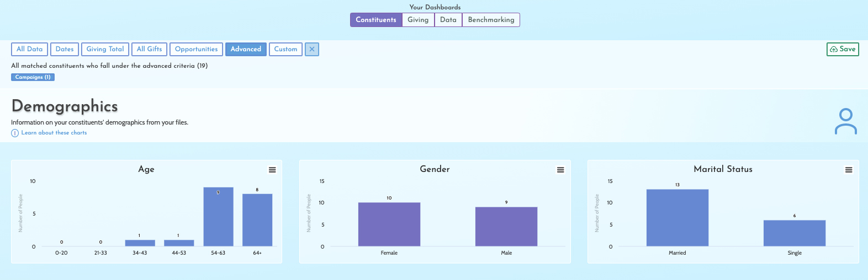Click the Marital Status chart title
Screen dimensions: 868x280
click(x=723, y=169)
